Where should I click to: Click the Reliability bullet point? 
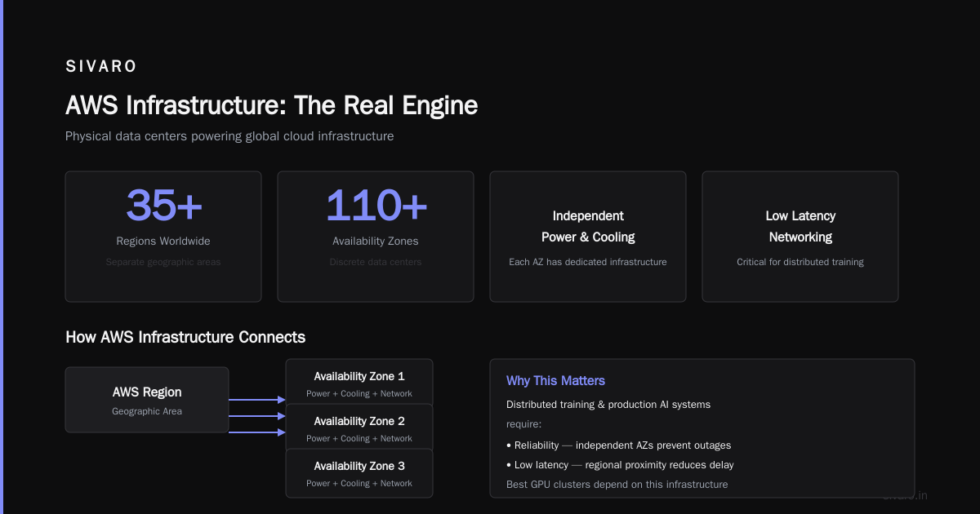[619, 445]
